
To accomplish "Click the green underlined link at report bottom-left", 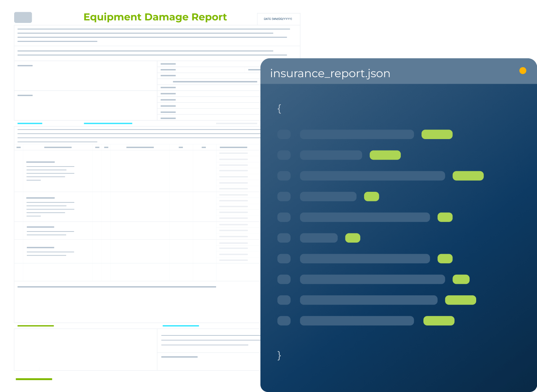I will coord(34,379).
